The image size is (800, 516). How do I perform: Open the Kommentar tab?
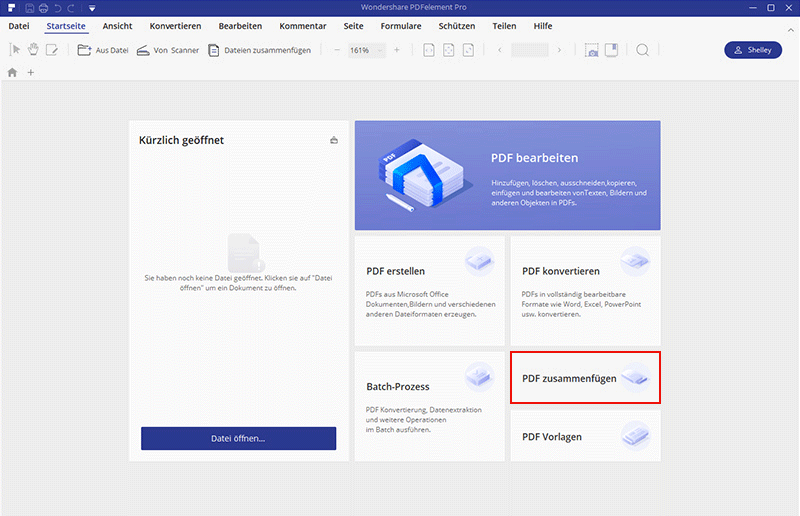[303, 26]
